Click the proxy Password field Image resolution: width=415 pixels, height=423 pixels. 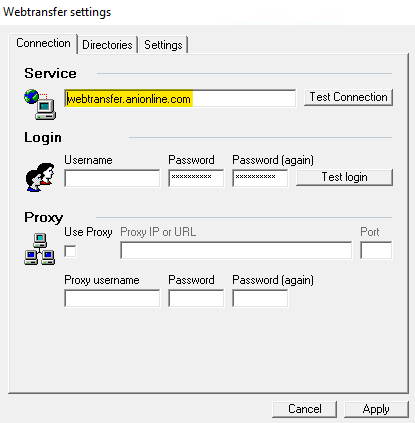pos(196,298)
